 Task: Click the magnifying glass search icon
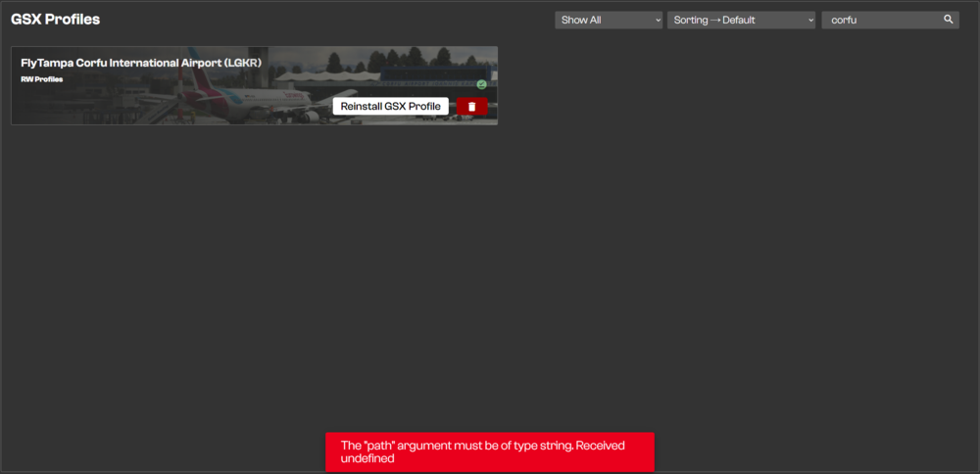[948, 20]
